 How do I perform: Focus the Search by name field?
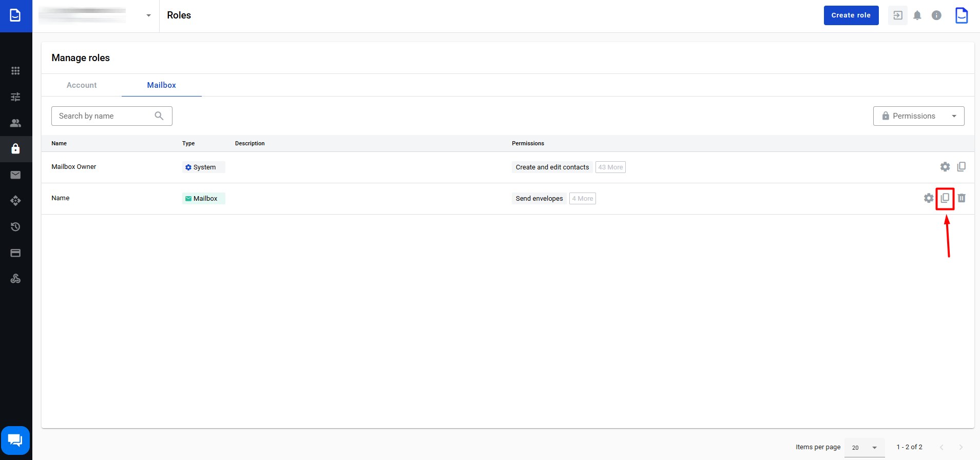coord(105,116)
